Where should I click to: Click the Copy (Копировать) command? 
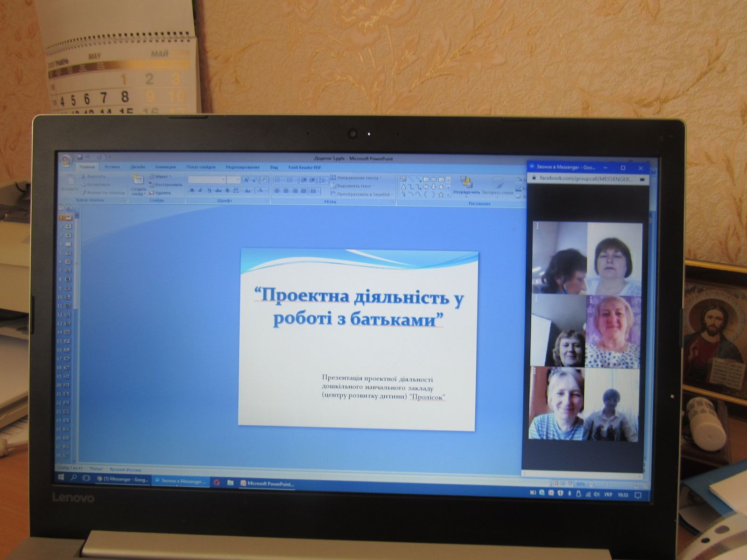pos(95,184)
